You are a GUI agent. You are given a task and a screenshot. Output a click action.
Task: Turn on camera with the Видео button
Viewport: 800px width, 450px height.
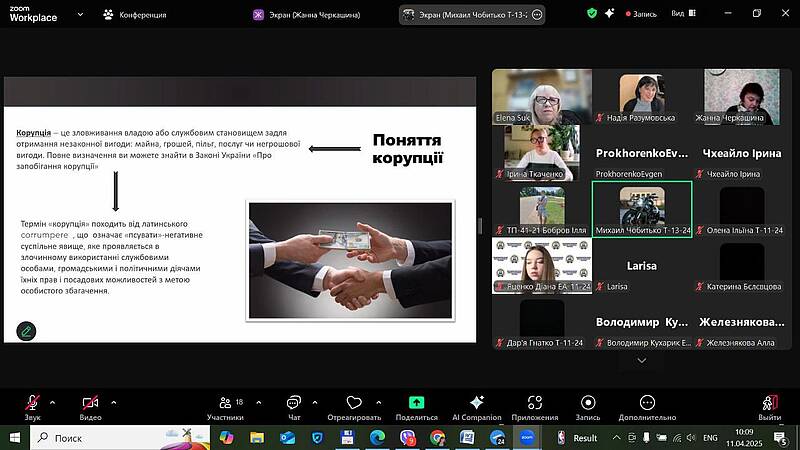[x=90, y=402]
